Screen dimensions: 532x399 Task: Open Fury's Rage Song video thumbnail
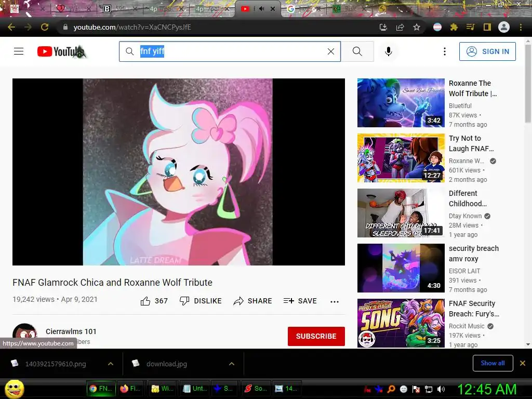click(x=401, y=323)
